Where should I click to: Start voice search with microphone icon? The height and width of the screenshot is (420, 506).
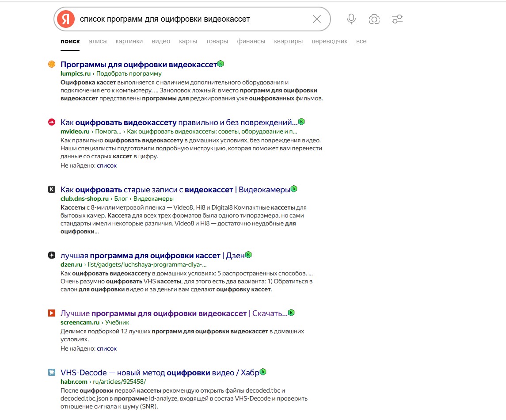(351, 19)
